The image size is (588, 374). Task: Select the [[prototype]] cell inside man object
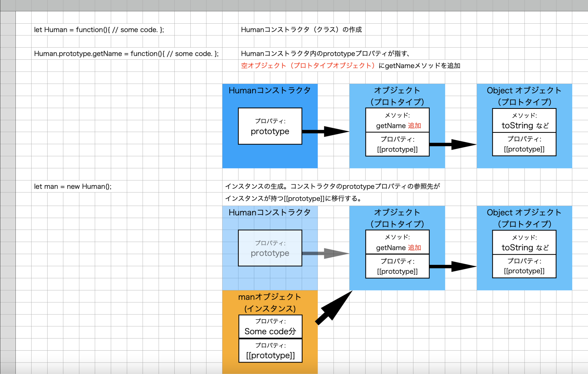coord(270,351)
